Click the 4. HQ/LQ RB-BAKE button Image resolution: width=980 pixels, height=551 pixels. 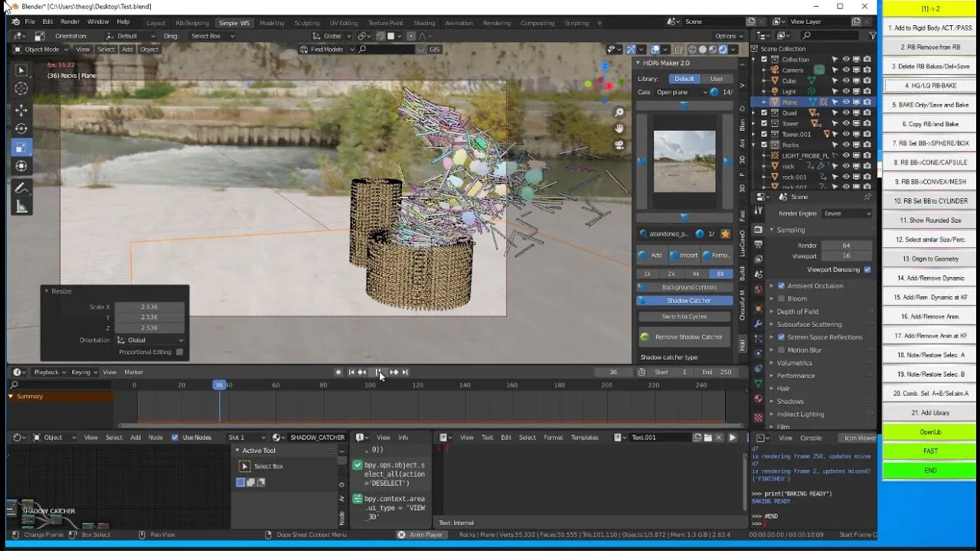point(930,86)
